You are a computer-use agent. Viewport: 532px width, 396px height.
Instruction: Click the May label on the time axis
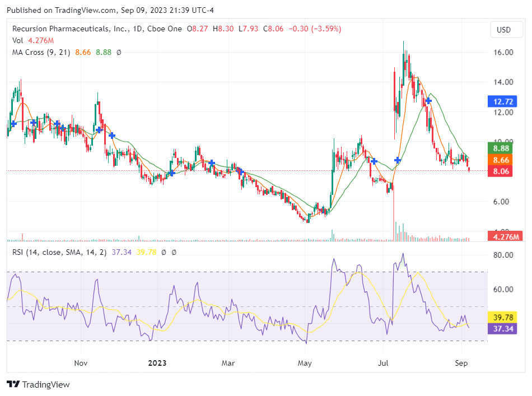coord(305,364)
